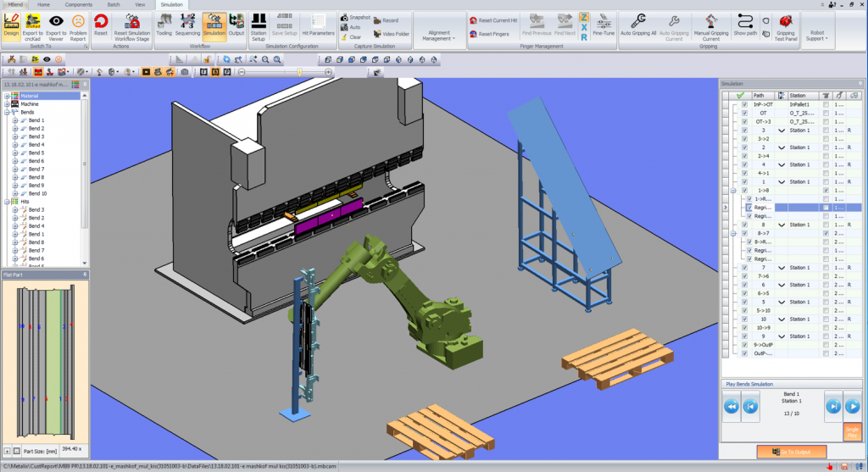Open Manual Gripping Current
Image resolution: width=868 pixels, height=472 pixels.
pos(711,26)
